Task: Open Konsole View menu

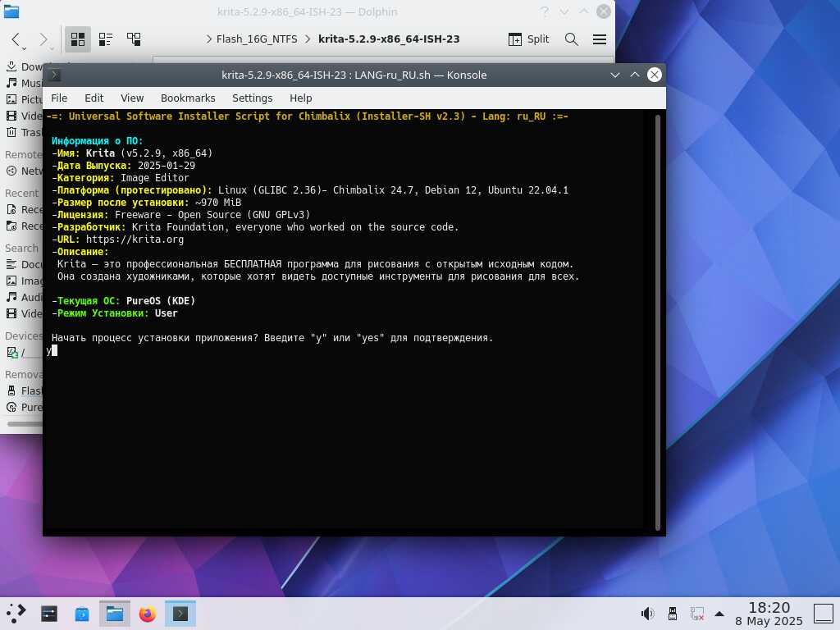Action: 132,98
